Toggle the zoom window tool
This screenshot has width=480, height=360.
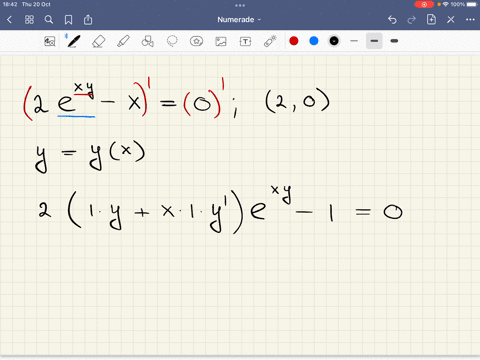(50, 41)
